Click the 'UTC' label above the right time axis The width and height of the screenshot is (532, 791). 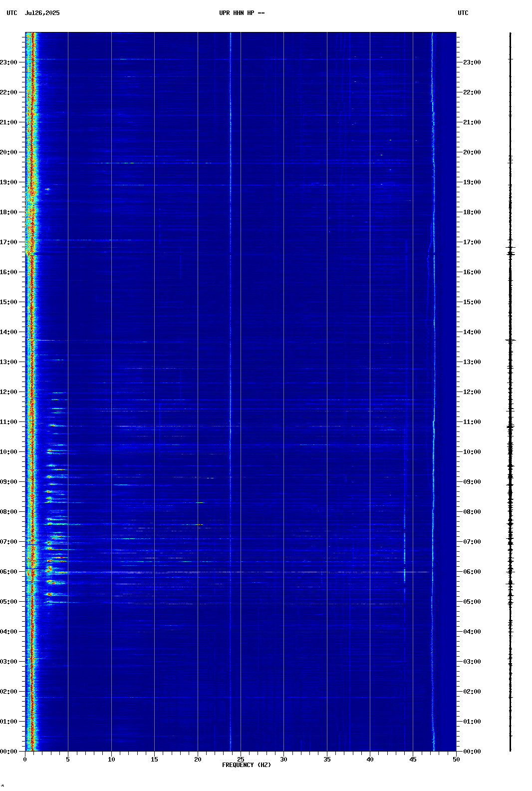tap(463, 13)
